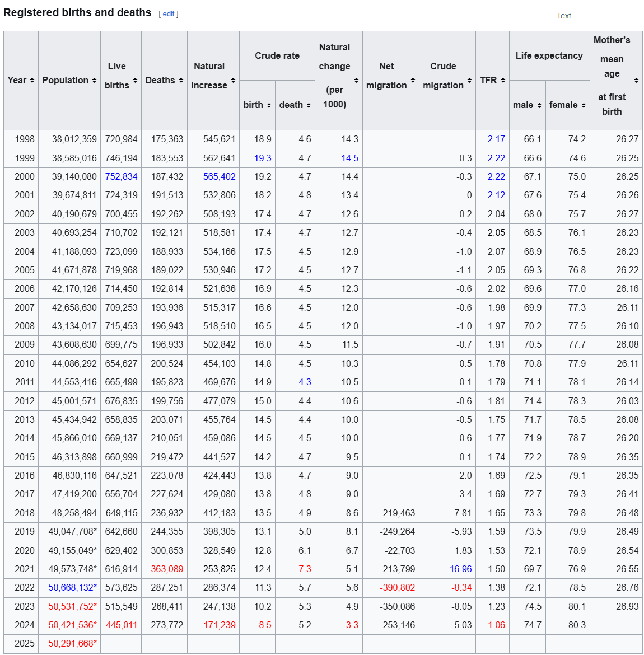Image resolution: width=644 pixels, height=655 pixels.
Task: Select natural increase 441,527 in 2015 row
Action: (220, 457)
